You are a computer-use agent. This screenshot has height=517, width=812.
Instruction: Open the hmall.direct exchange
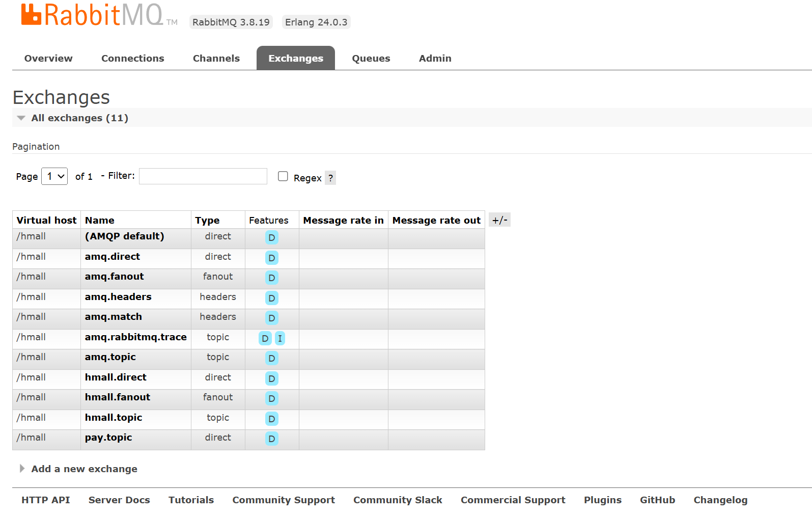pos(116,377)
